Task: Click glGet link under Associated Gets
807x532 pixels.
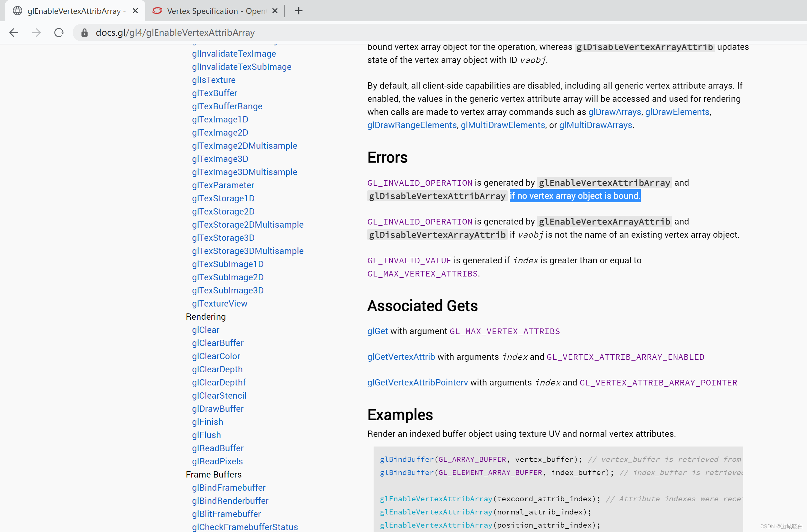Action: [377, 331]
